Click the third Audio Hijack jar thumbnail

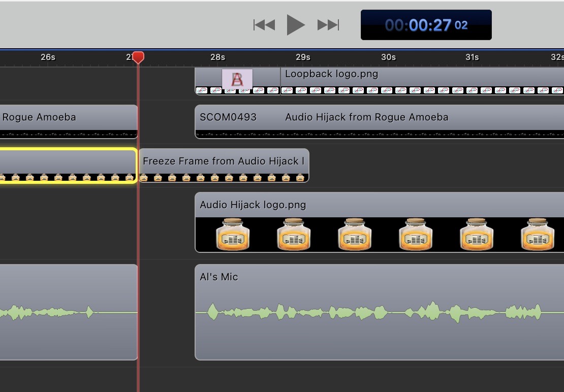click(x=355, y=235)
